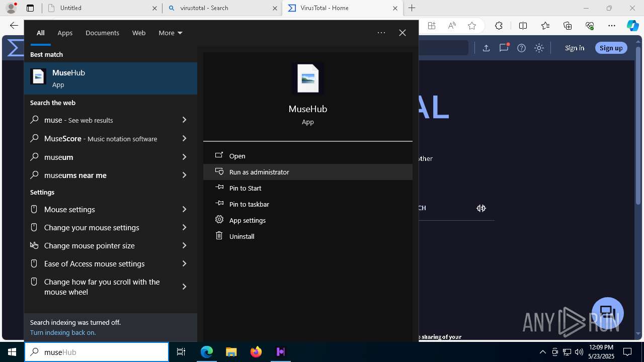Open the search options ellipsis menu
This screenshot has width=644, height=362.
click(381, 33)
